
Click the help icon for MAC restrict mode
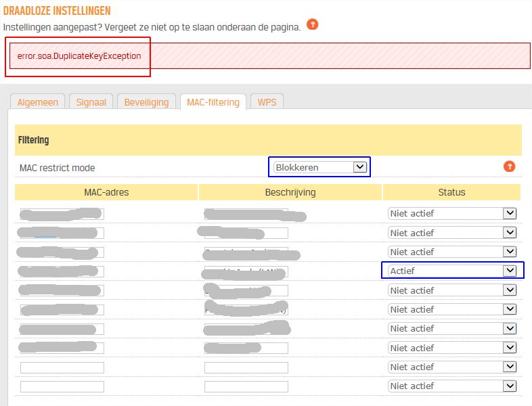(510, 166)
